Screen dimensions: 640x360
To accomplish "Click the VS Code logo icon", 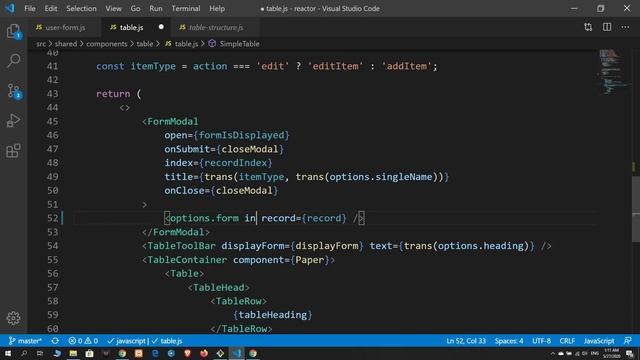I will click(9, 8).
